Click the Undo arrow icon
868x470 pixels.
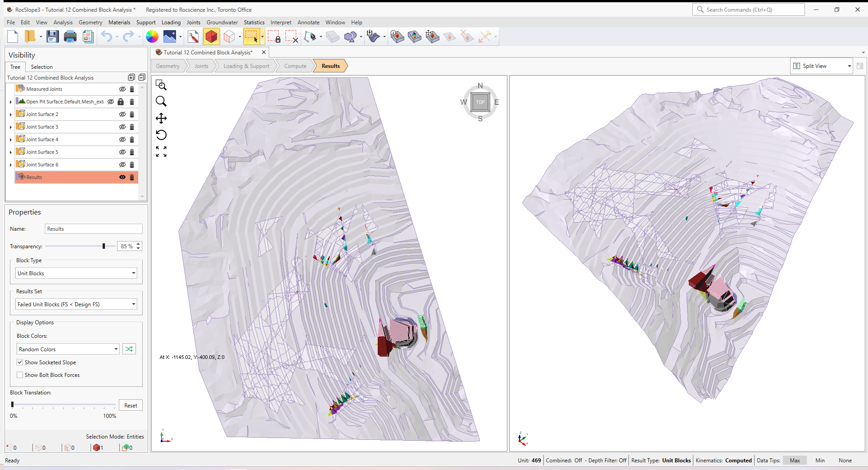[106, 37]
